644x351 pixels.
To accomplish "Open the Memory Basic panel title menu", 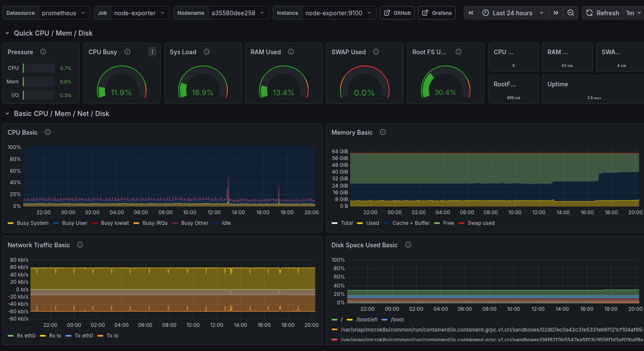I will (352, 133).
